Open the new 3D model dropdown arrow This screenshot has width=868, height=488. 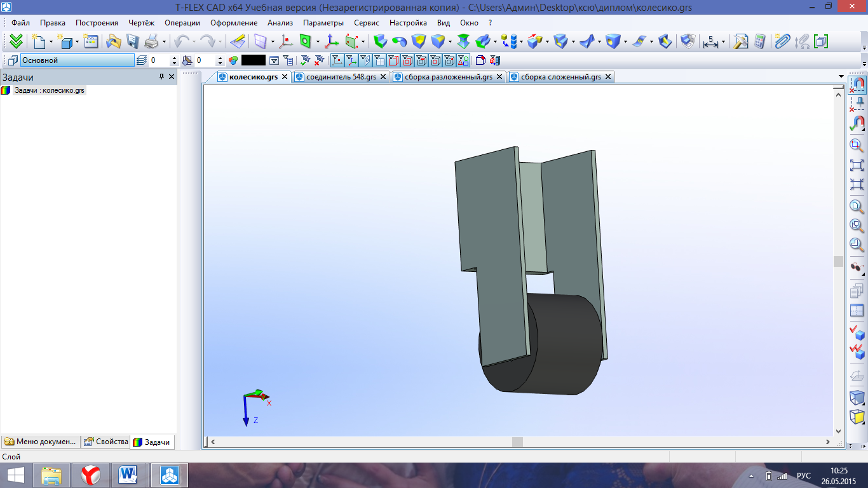[x=78, y=42]
